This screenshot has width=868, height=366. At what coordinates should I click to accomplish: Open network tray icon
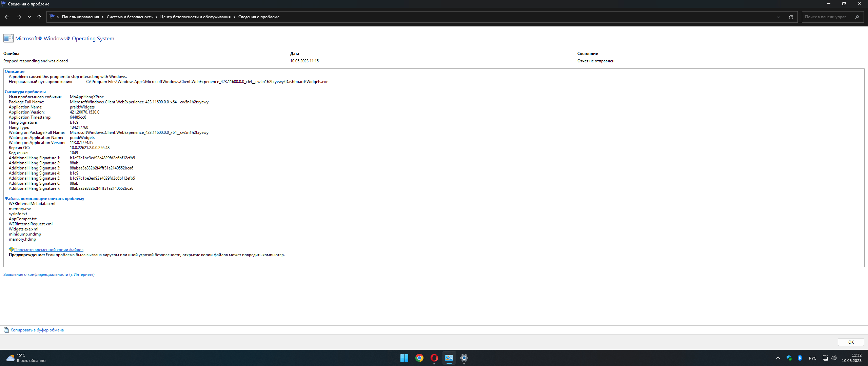pos(826,358)
